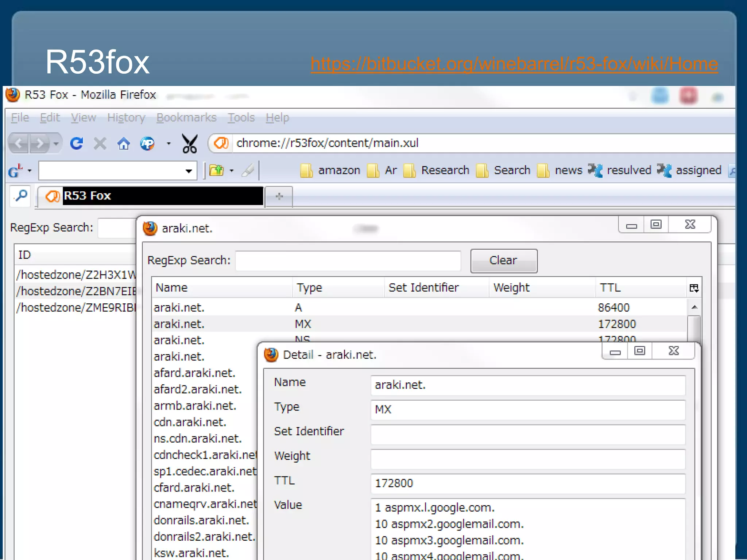The image size is (747, 560).
Task: Click the record list scroll up arrow
Action: [x=694, y=307]
